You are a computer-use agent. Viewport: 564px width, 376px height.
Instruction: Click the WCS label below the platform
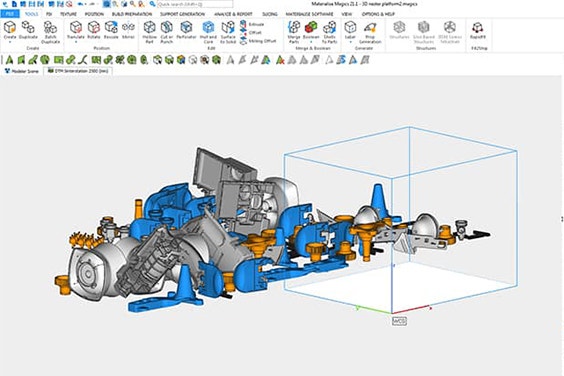[399, 321]
